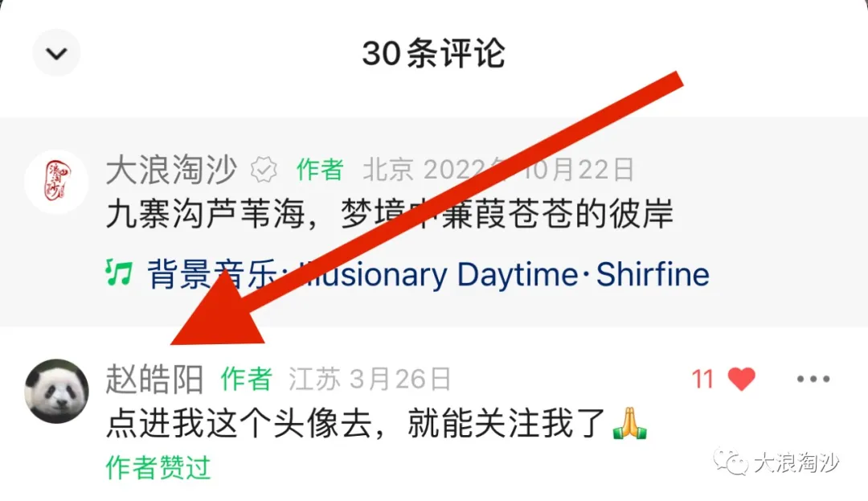Open the three-dot menu on 赵皓阳's comment
The height and width of the screenshot is (501, 868).
(x=813, y=380)
